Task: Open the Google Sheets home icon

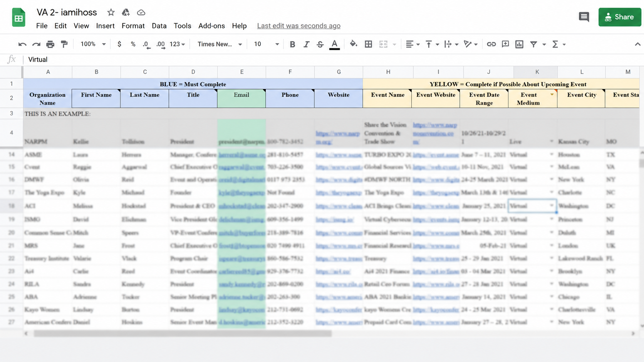Action: pos(18,17)
